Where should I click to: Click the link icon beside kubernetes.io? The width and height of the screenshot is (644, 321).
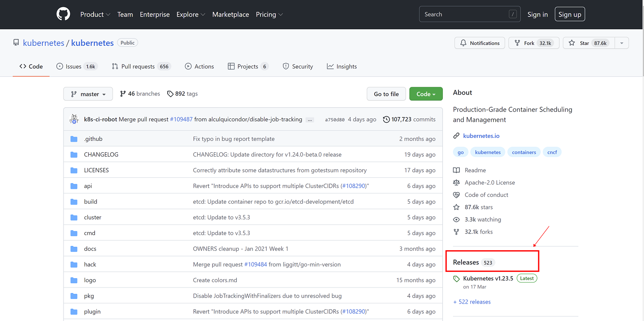(x=456, y=136)
